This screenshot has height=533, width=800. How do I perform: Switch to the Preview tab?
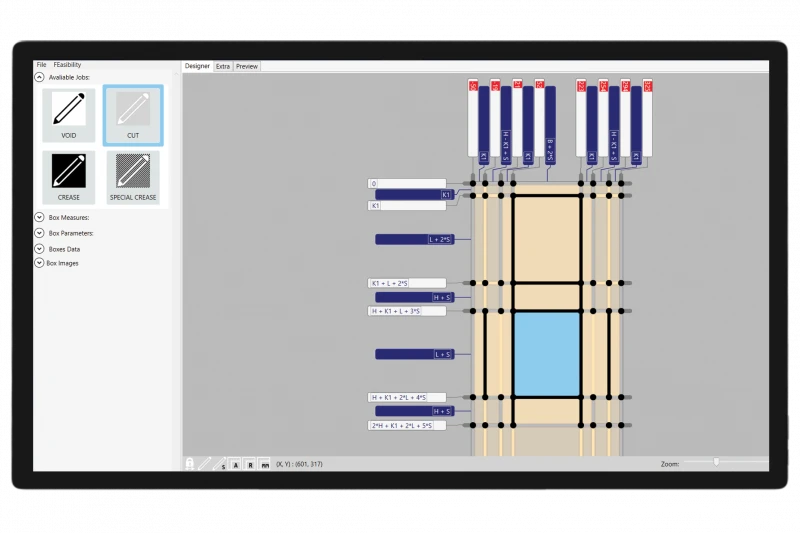[x=247, y=66]
